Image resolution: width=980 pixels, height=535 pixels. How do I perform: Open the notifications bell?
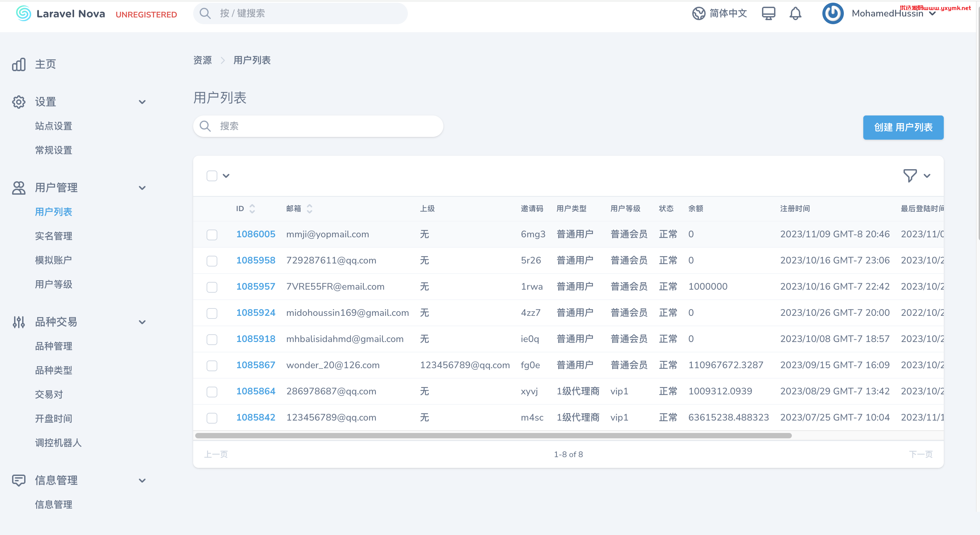(795, 14)
